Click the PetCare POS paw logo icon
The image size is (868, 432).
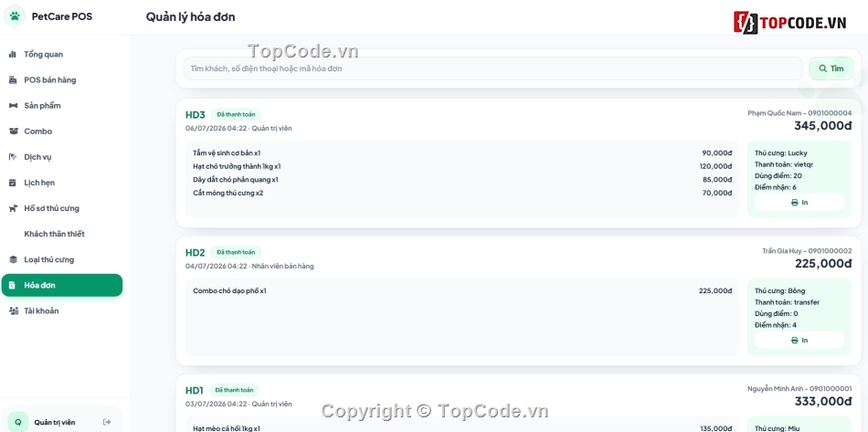click(x=15, y=16)
